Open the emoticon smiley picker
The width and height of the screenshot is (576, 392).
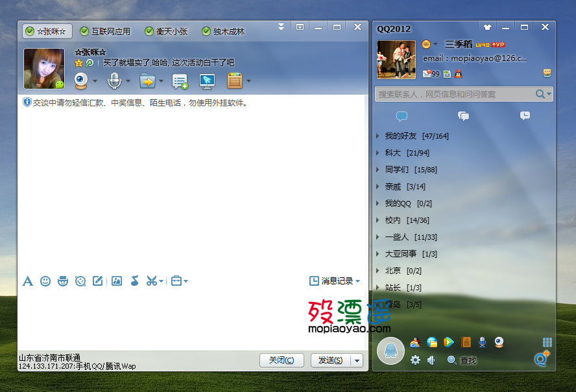pyautogui.click(x=45, y=281)
